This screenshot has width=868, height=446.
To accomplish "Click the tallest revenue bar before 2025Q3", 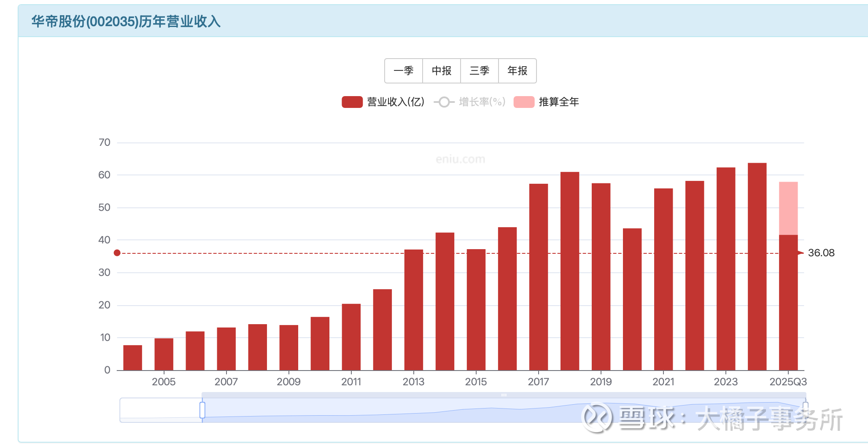I will tap(757, 266).
